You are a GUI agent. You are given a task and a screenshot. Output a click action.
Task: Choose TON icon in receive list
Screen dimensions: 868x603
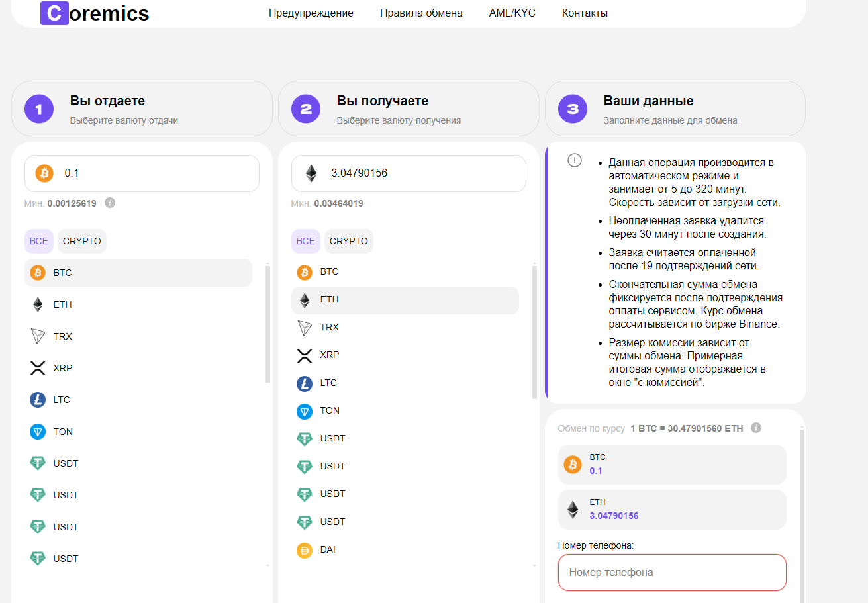305,410
